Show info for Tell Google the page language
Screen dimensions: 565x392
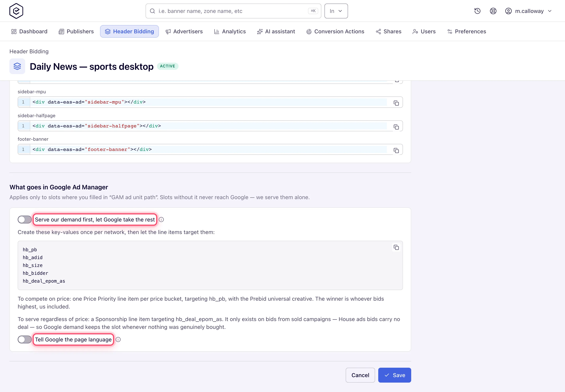click(x=118, y=339)
